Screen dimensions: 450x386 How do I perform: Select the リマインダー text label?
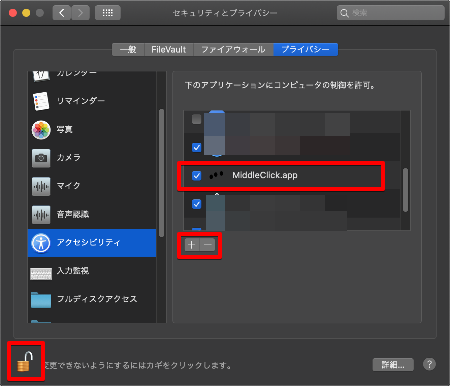81,101
